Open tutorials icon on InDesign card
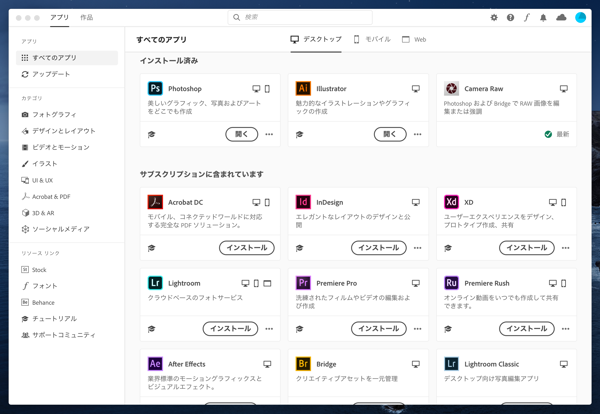Image resolution: width=600 pixels, height=414 pixels. tap(300, 248)
